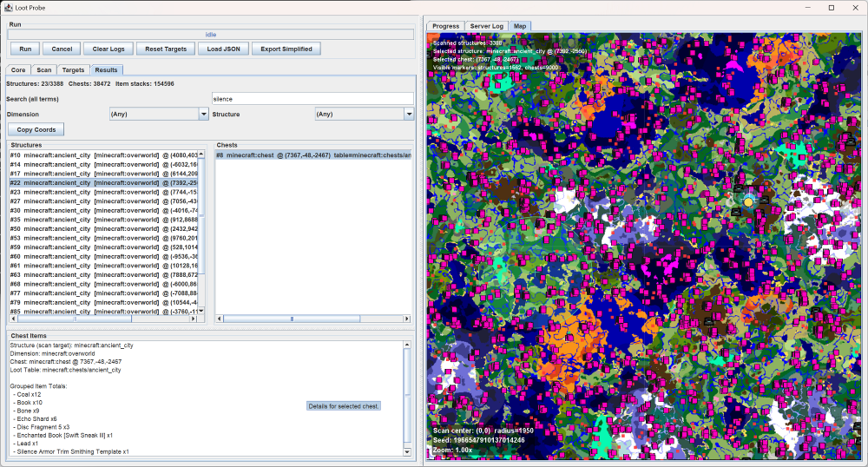Click the Copy Coords button
The height and width of the screenshot is (467, 868).
(x=36, y=129)
